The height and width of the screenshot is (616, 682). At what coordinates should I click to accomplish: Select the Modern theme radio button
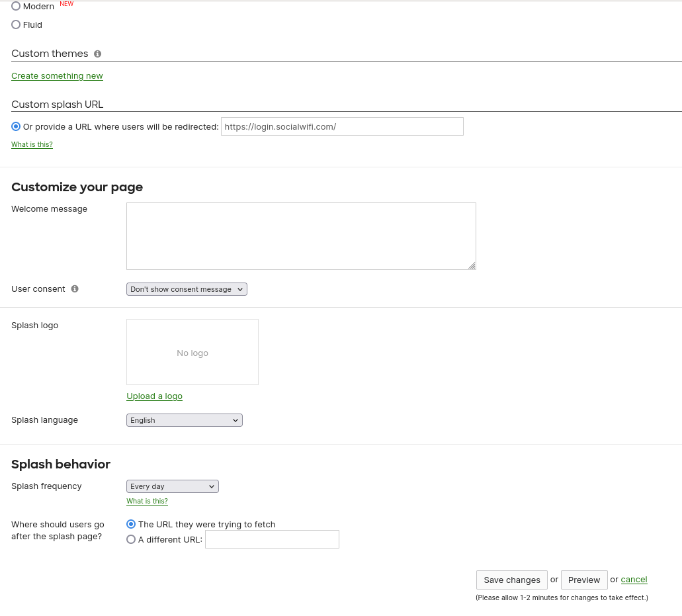pos(16,6)
